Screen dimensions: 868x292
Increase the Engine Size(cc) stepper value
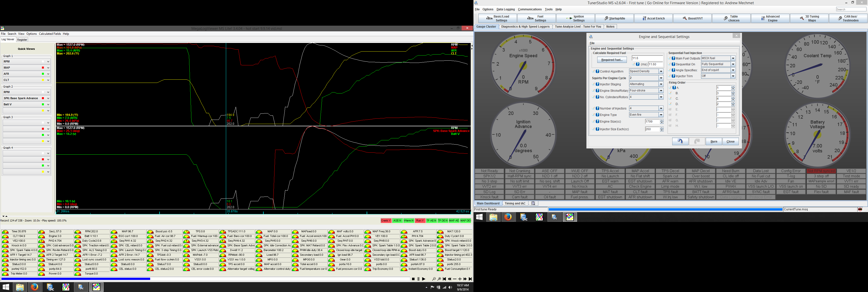[x=662, y=120]
